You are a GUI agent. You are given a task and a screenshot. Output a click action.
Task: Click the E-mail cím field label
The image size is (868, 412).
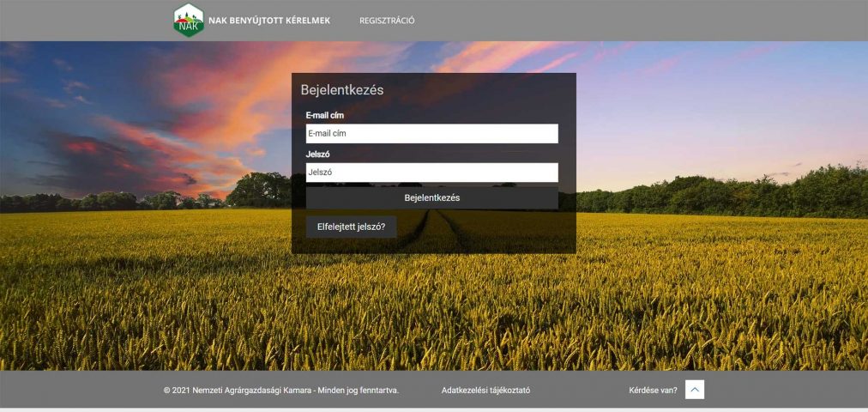coord(325,115)
